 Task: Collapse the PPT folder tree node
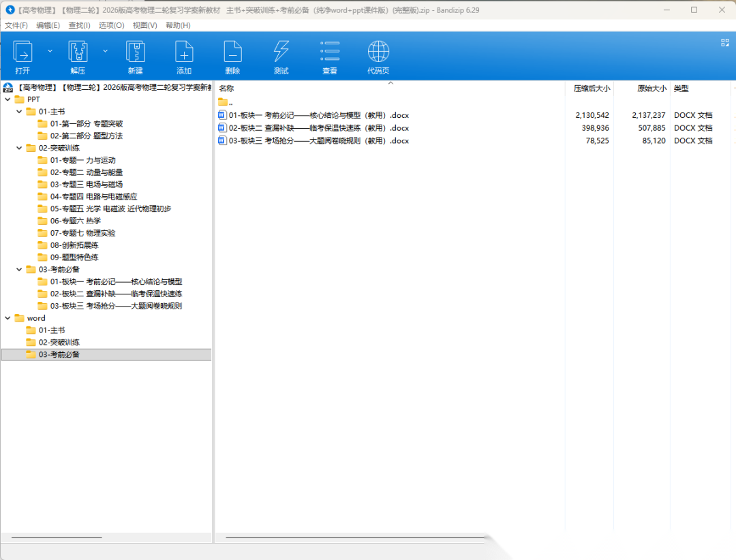[x=7, y=99]
